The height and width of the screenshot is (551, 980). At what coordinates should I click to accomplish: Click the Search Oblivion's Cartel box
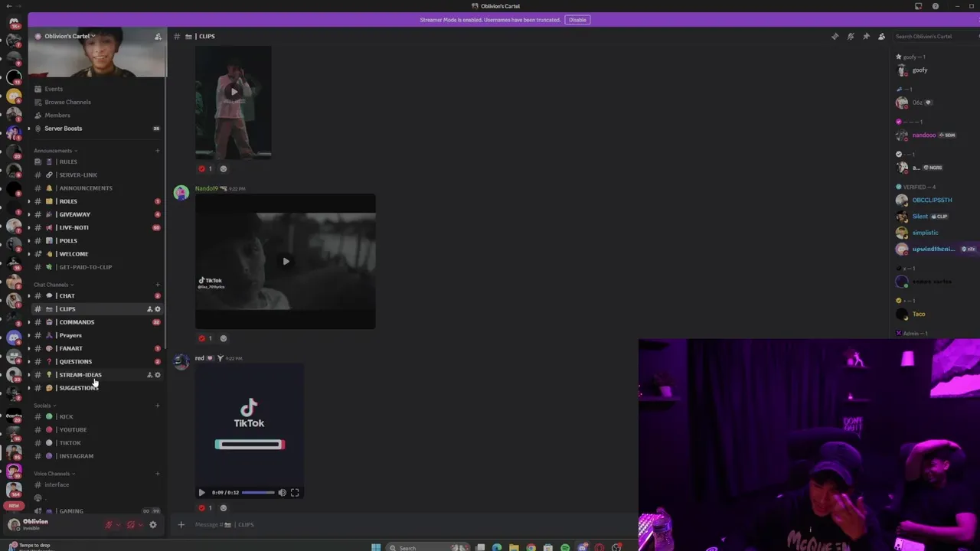pos(934,36)
